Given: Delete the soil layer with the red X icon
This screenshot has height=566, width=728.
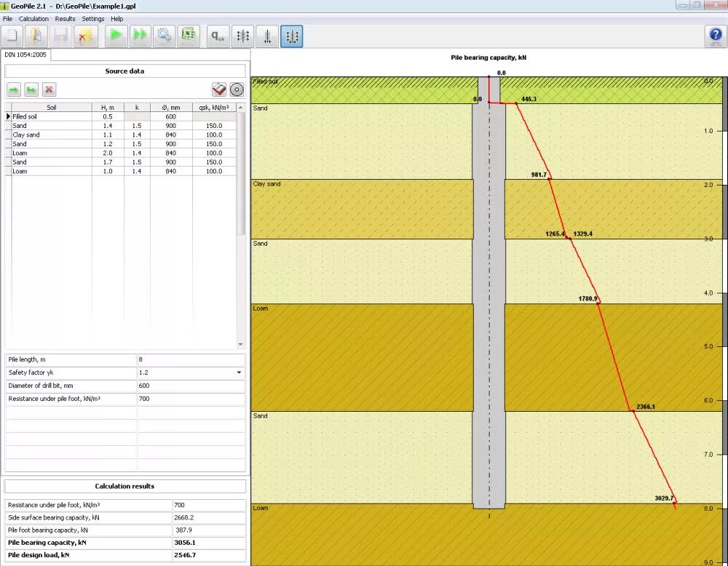Looking at the screenshot, I should pos(49,89).
